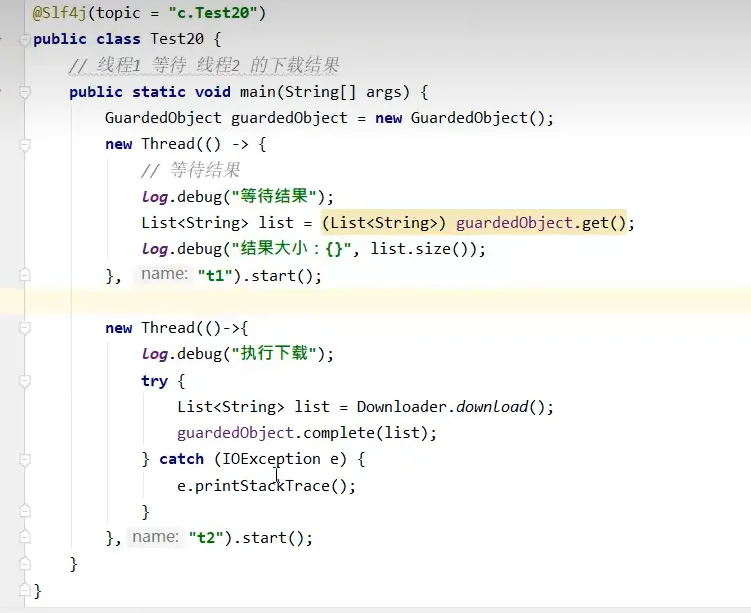The height and width of the screenshot is (613, 751).
Task: Click the name: hint before "t2"
Action: pyautogui.click(x=156, y=536)
